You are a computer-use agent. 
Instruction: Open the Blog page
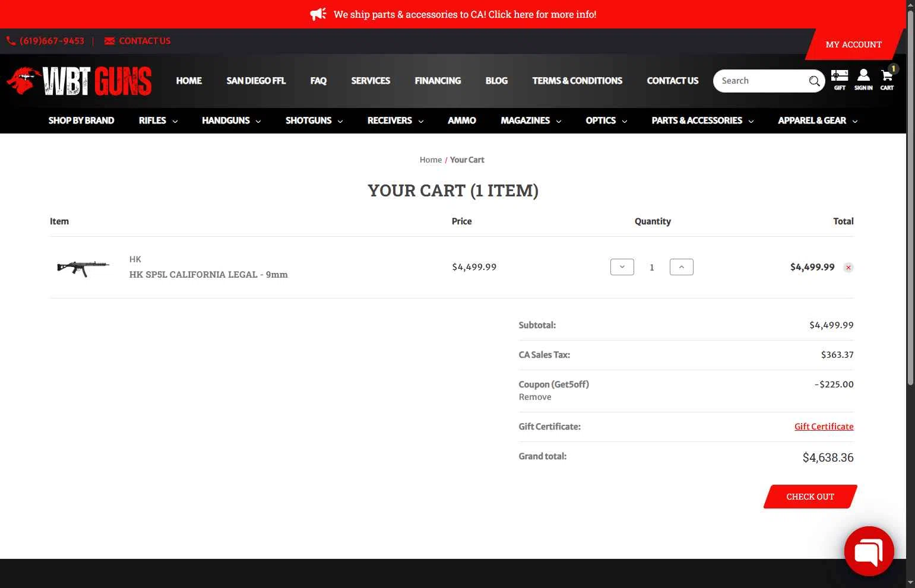click(x=496, y=81)
